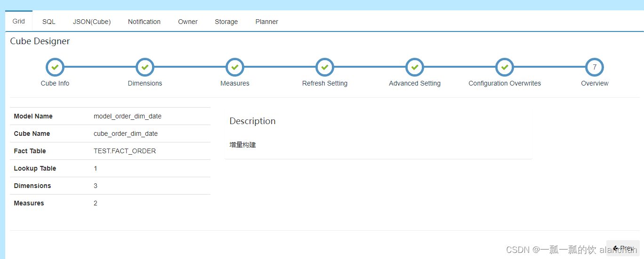The height and width of the screenshot is (259, 644).
Task: Click the 增量构建 description text
Action: click(242, 145)
